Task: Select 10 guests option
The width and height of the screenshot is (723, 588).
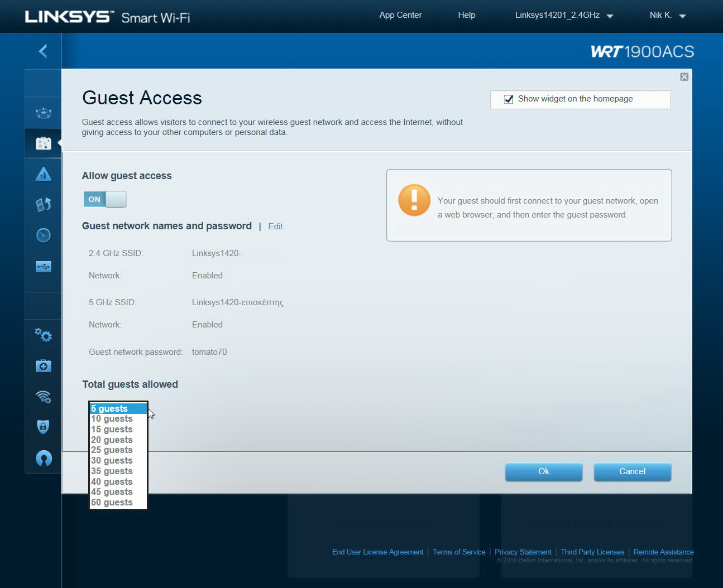Action: [x=118, y=419]
